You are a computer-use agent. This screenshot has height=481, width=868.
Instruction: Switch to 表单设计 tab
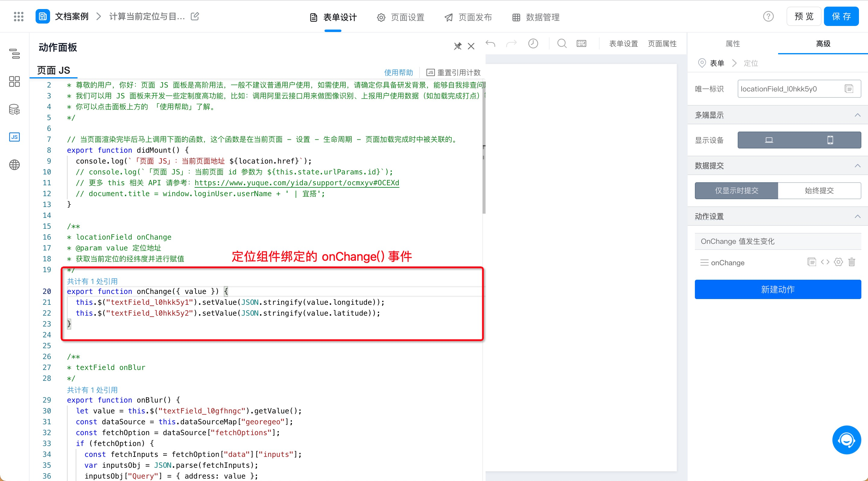click(x=333, y=17)
